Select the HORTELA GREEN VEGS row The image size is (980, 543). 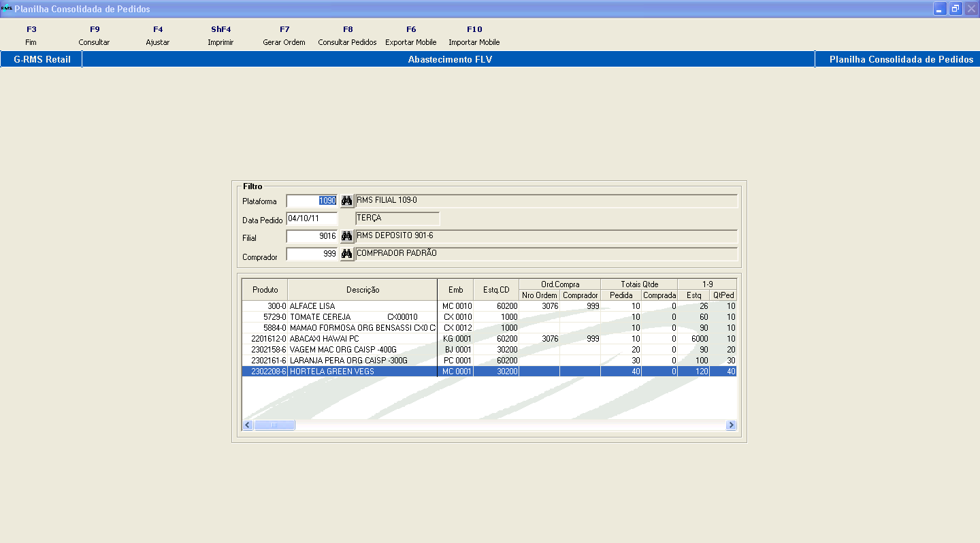(x=489, y=372)
